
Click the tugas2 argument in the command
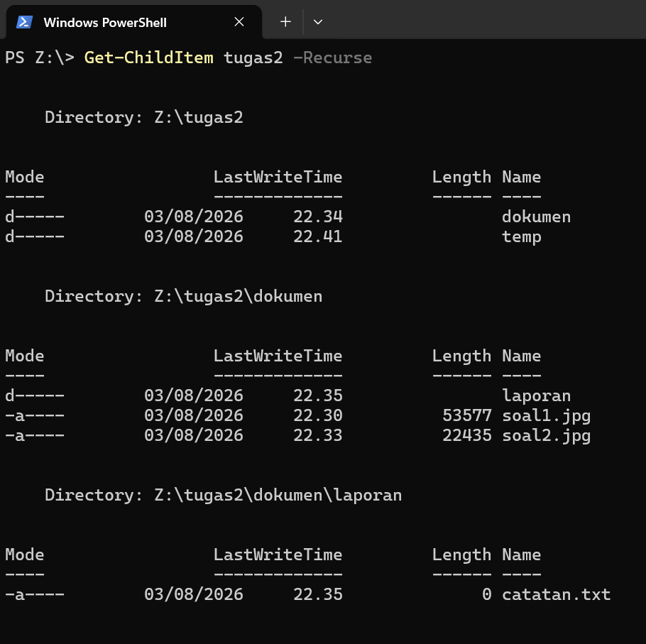[253, 58]
